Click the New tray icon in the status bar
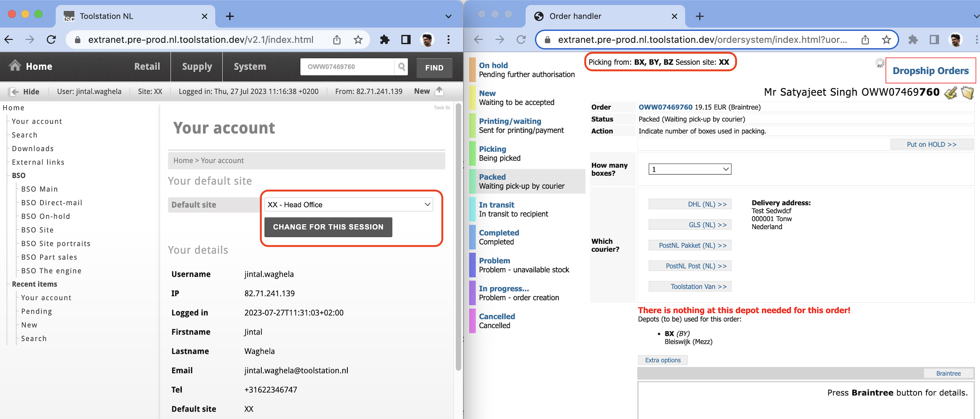The image size is (980, 419). [439, 91]
